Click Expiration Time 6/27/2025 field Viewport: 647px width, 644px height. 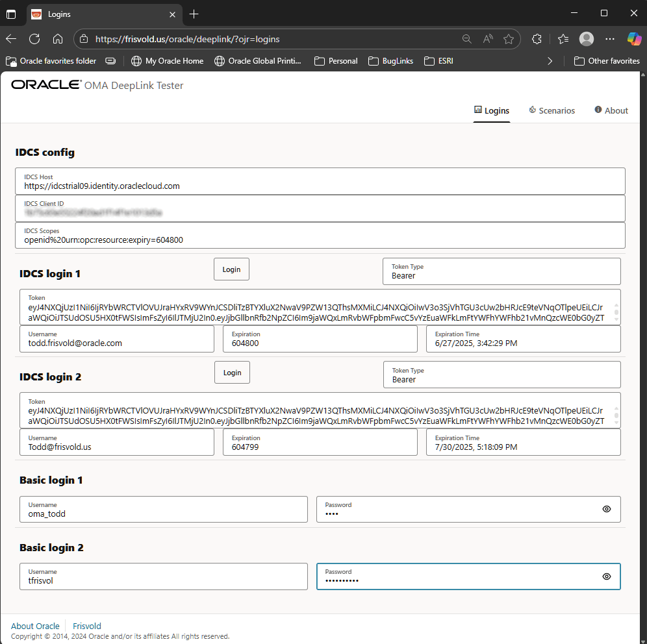pos(524,339)
